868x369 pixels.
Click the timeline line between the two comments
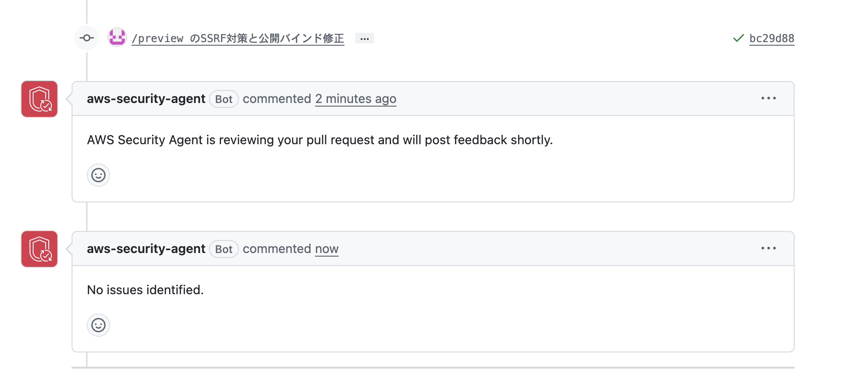[x=86, y=215]
